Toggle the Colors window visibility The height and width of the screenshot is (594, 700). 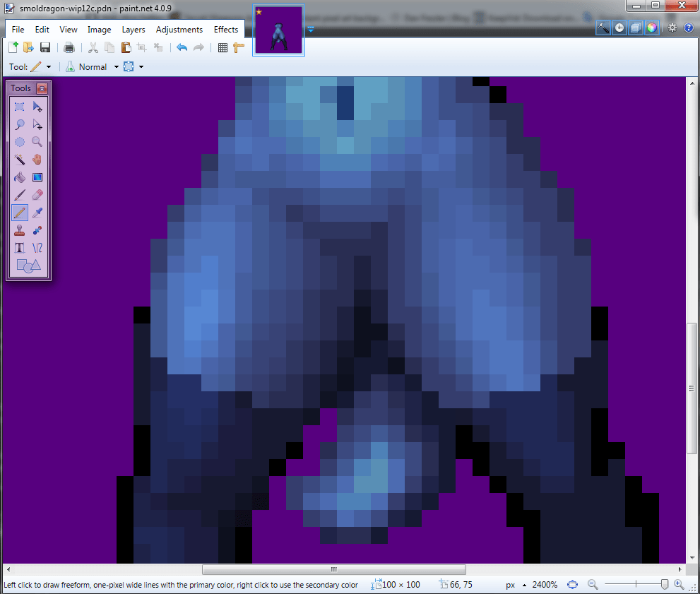pos(651,28)
